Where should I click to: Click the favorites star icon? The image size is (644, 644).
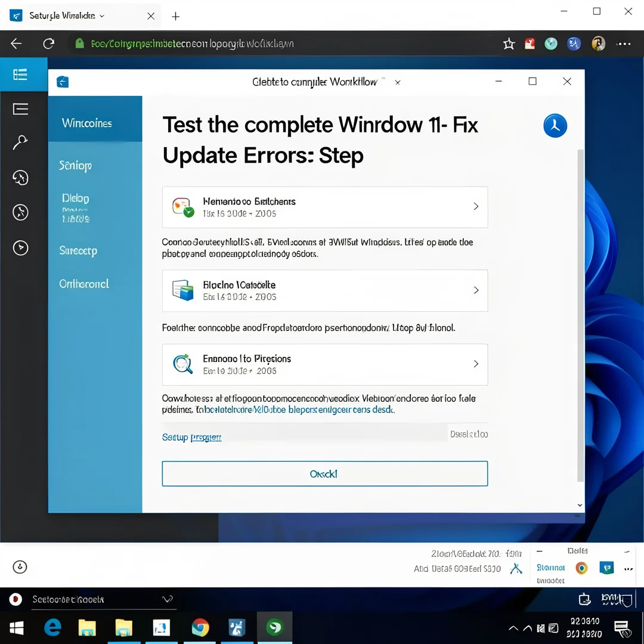point(509,44)
